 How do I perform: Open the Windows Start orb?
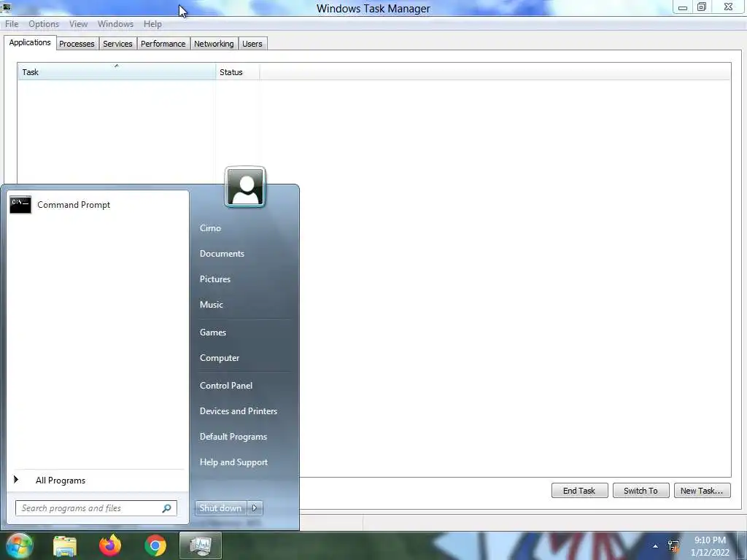[20, 545]
